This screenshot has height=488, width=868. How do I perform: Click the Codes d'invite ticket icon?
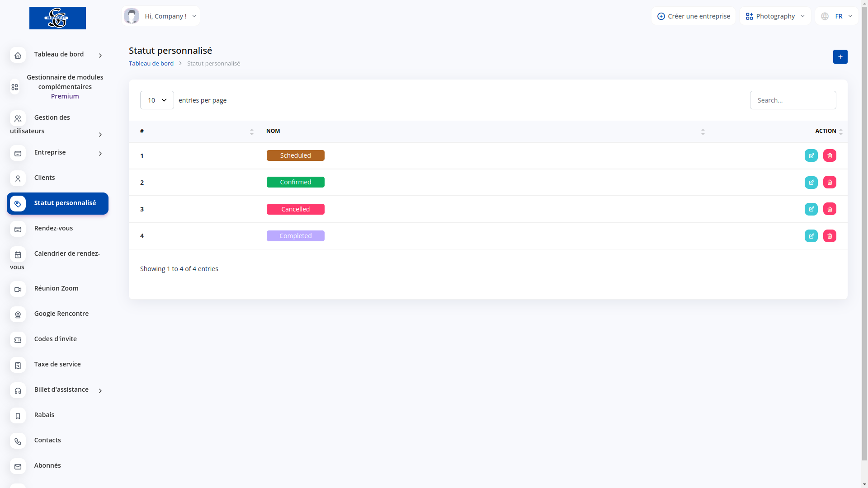coord(18,340)
